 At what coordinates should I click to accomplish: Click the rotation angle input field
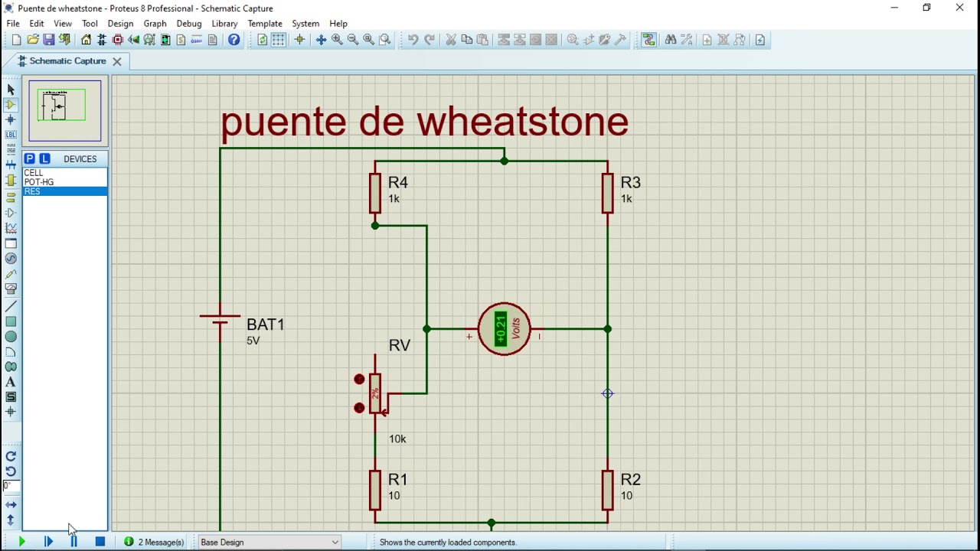click(x=11, y=486)
